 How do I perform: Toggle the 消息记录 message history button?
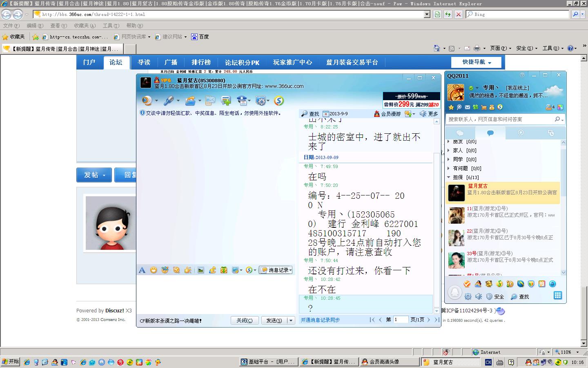tap(276, 270)
